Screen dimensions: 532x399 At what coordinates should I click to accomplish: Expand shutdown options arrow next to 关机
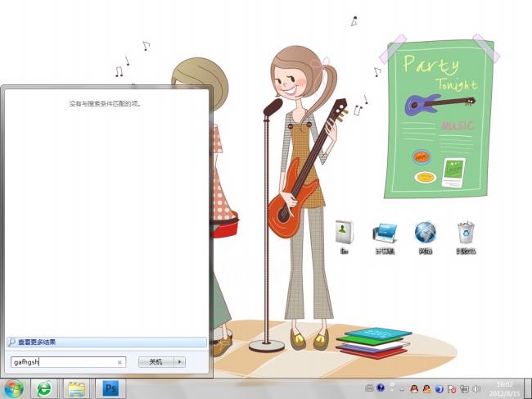[x=180, y=362]
